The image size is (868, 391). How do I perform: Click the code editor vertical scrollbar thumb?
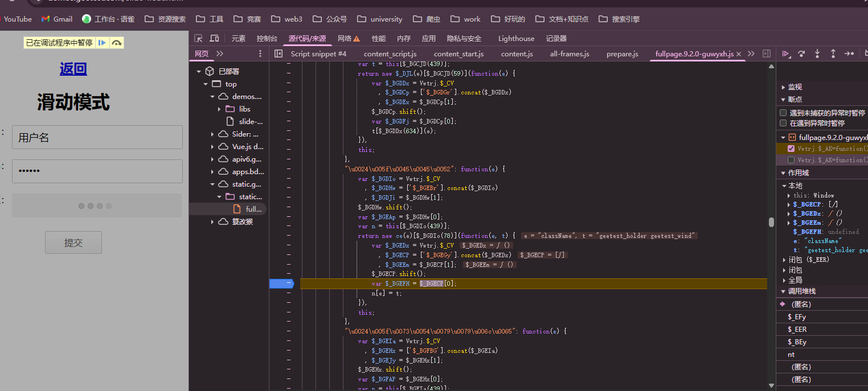click(x=772, y=222)
